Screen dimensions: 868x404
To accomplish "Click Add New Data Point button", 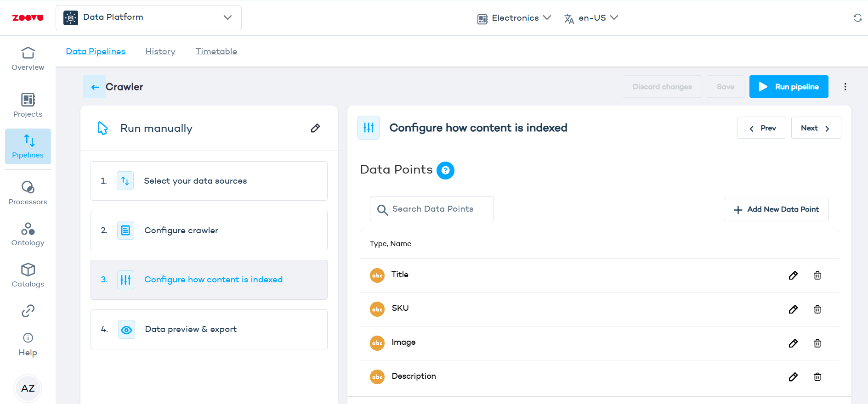I will pyautogui.click(x=776, y=209).
